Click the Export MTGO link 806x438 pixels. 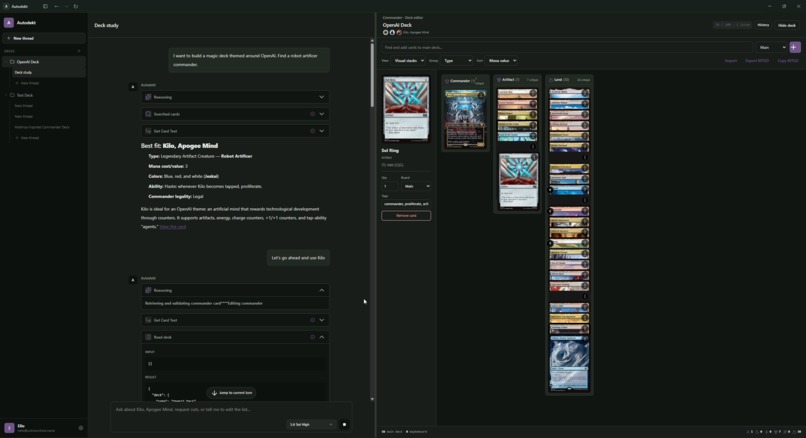point(757,61)
